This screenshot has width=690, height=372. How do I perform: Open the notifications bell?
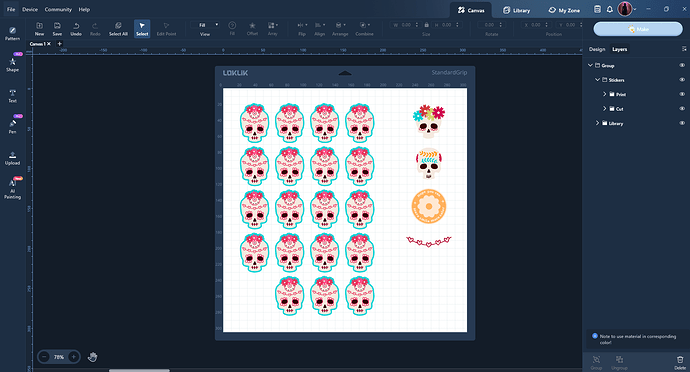coord(609,9)
